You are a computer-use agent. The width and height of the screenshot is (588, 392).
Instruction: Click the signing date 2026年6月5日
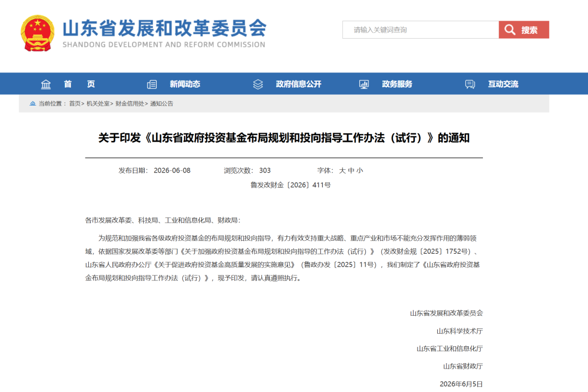click(461, 384)
